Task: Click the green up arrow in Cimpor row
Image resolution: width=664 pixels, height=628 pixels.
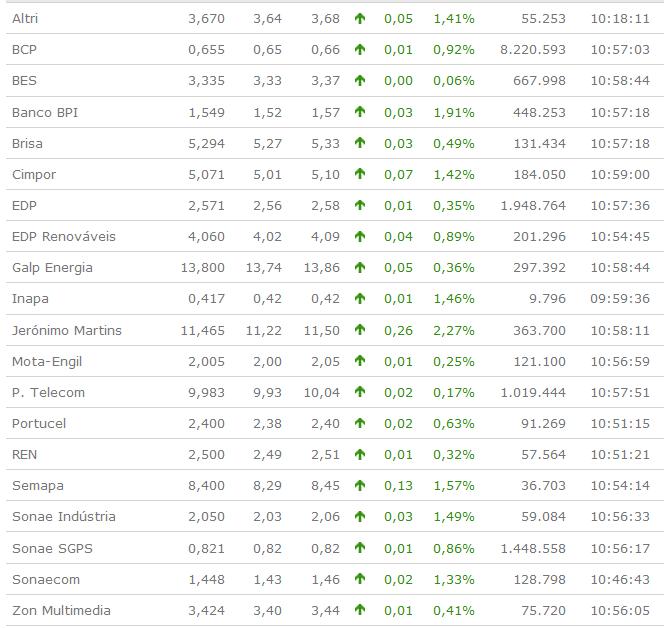Action: pyautogui.click(x=360, y=174)
